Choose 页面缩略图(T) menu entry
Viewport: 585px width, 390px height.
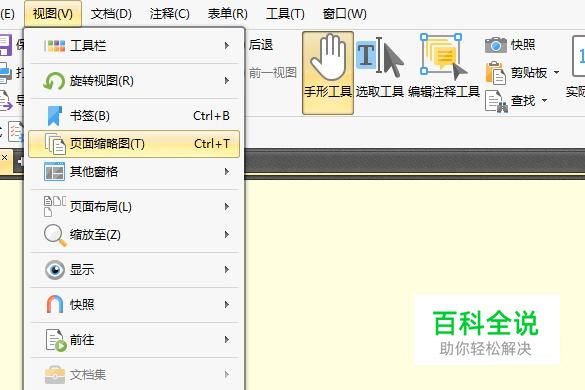pos(134,144)
